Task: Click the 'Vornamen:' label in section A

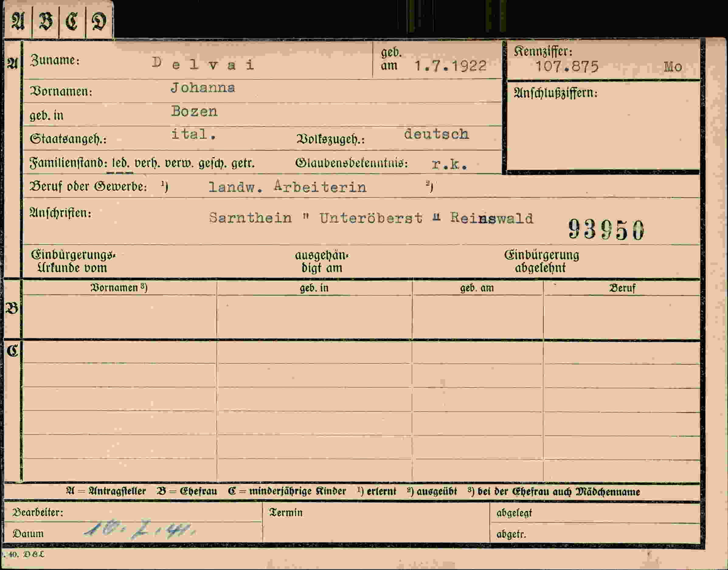Action: coord(61,91)
